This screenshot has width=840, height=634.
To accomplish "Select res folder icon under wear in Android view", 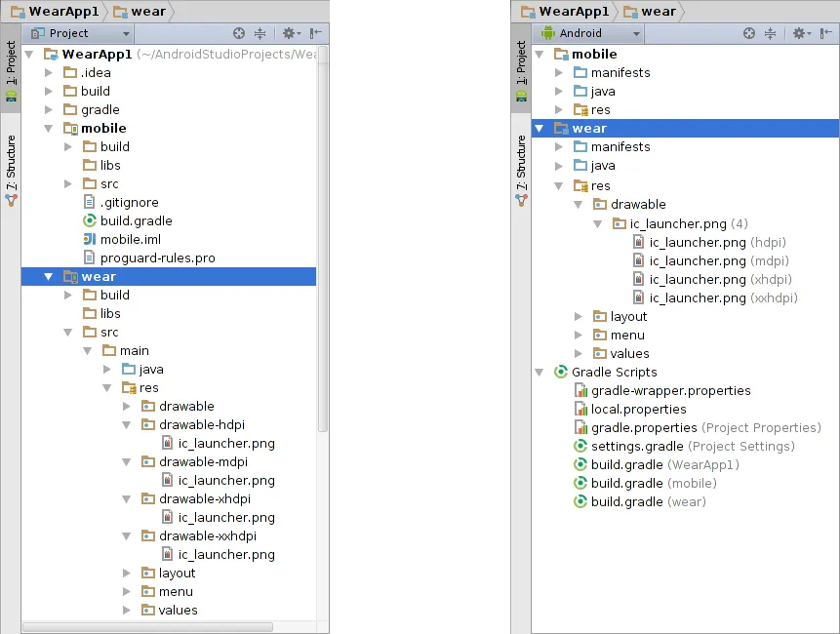I will [x=580, y=185].
